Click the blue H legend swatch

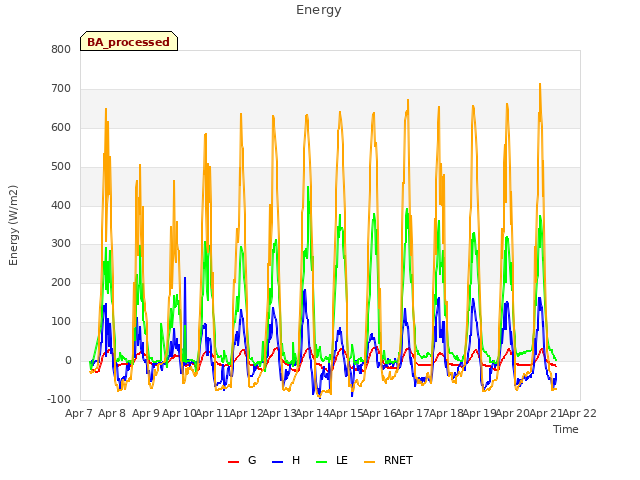[277, 461]
